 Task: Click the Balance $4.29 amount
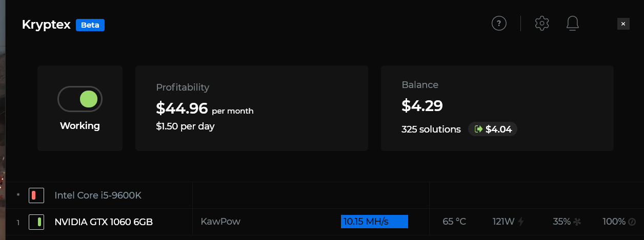tap(422, 106)
